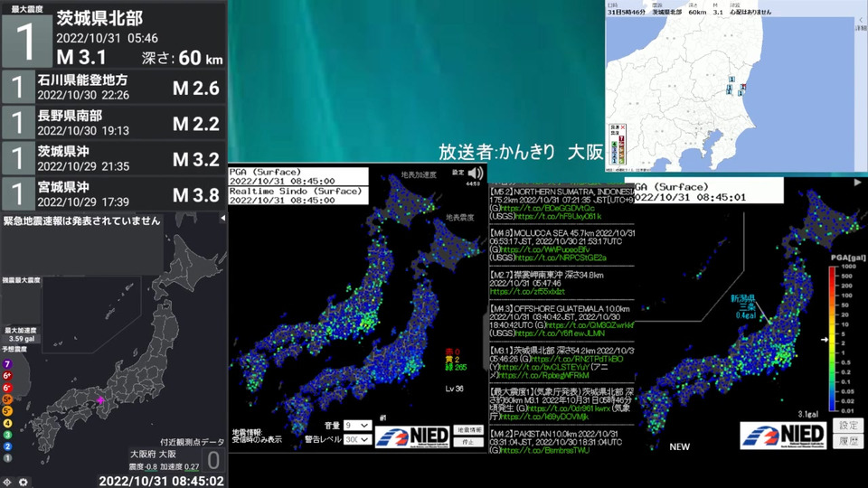Click the red epicenter marker on the Kanto map
Image resolution: width=868 pixels, height=488 pixels.
(x=743, y=87)
